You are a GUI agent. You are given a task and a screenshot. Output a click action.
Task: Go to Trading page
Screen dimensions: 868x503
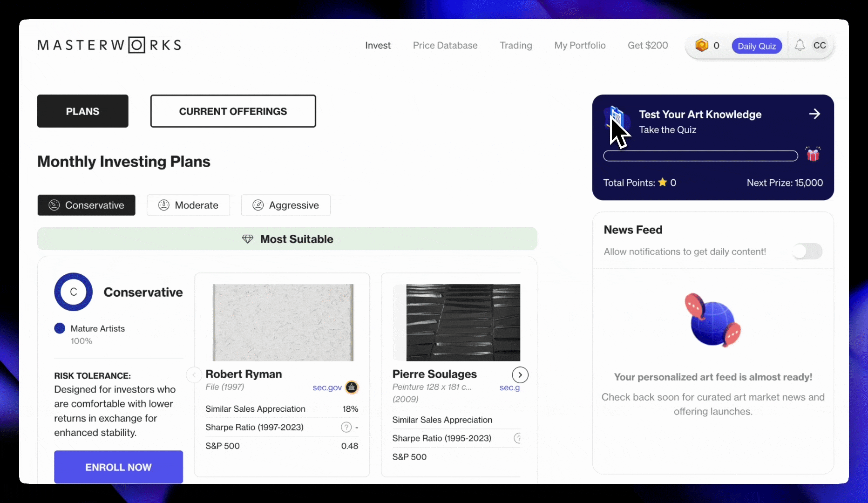point(516,45)
